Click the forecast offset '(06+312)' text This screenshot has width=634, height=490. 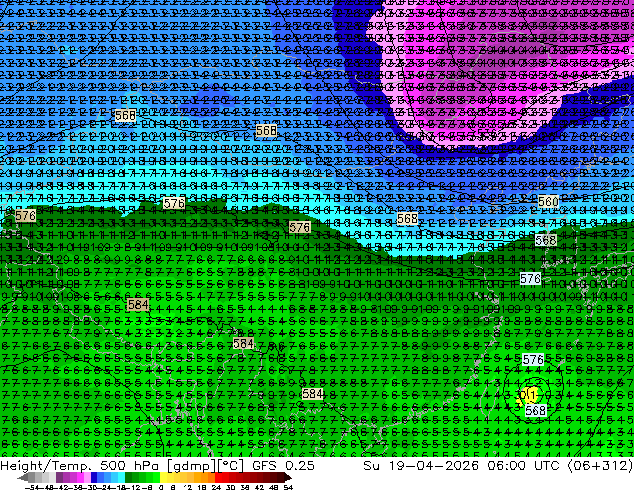tap(600, 465)
